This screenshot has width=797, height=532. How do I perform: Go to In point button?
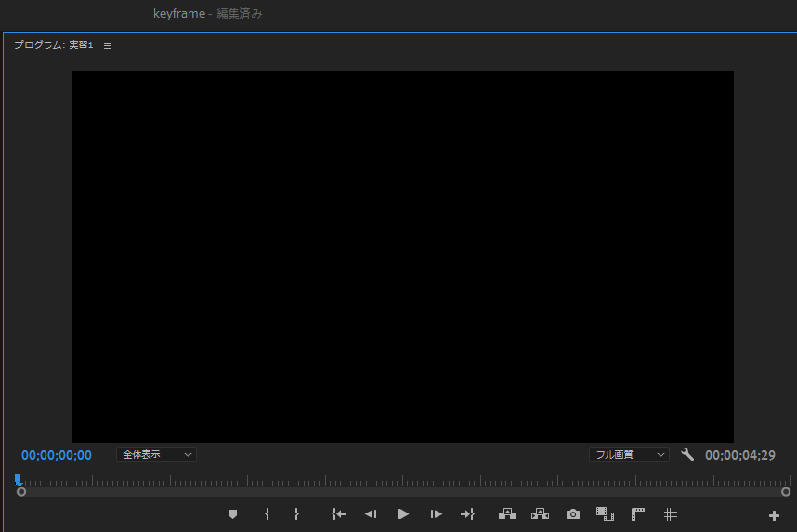(x=338, y=514)
